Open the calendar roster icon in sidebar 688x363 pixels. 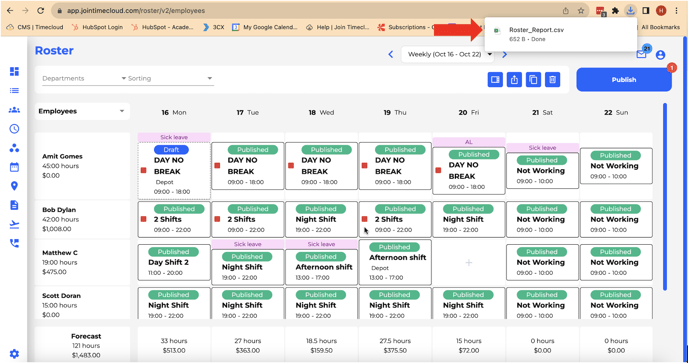pos(14,167)
